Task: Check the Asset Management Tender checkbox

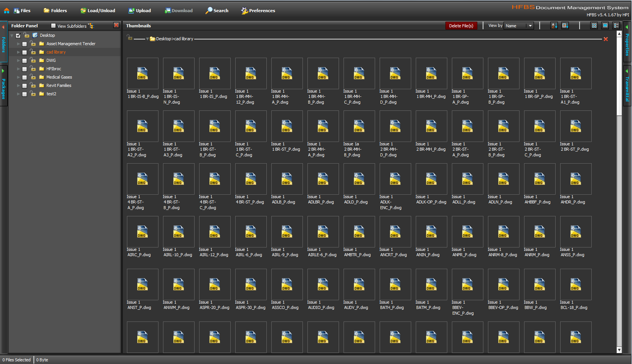Action: tap(24, 44)
